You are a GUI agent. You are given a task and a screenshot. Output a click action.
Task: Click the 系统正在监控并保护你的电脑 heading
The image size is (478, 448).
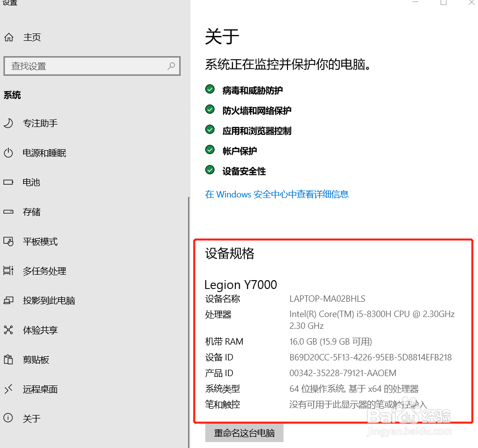pyautogui.click(x=288, y=64)
